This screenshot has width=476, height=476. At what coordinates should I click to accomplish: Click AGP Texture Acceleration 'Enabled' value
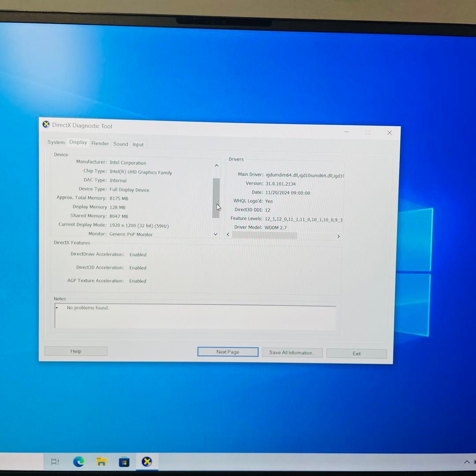click(138, 281)
